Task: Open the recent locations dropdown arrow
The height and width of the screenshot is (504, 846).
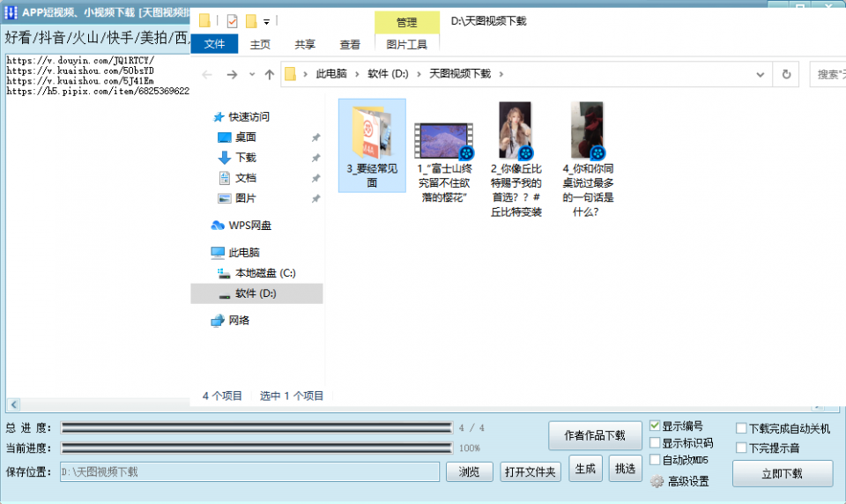Action: (x=252, y=75)
